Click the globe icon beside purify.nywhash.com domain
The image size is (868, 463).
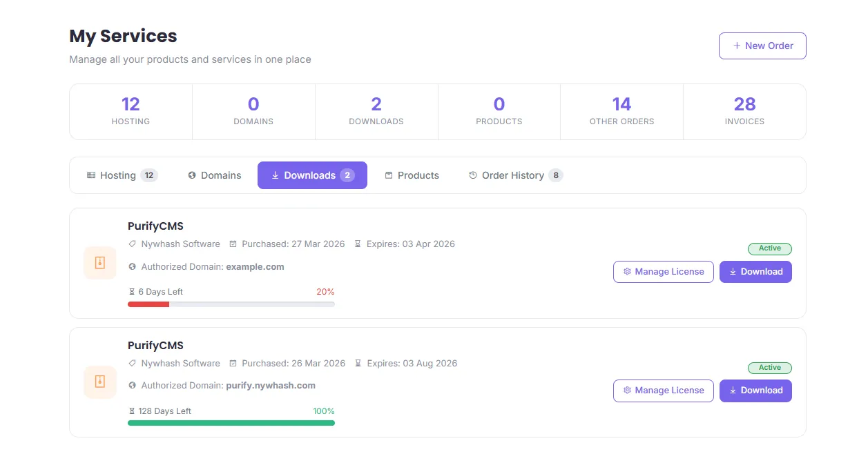click(x=133, y=386)
